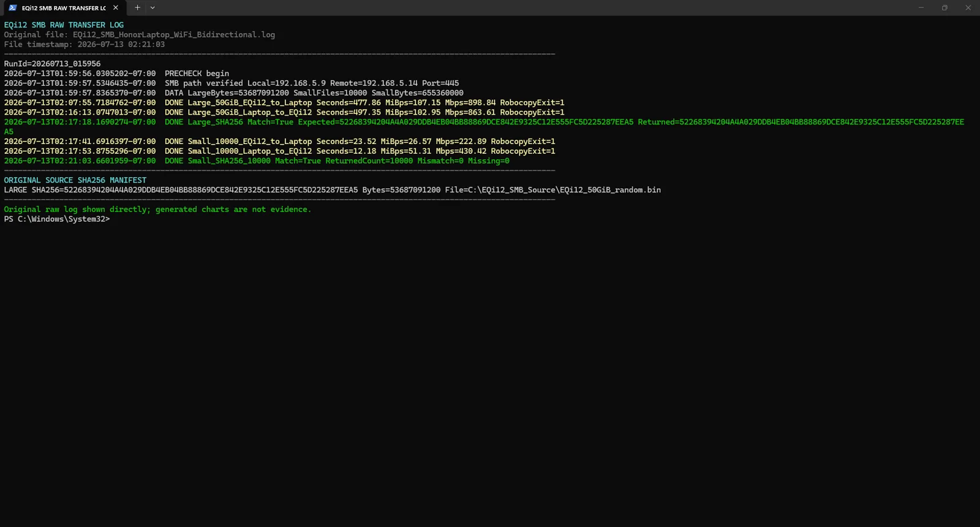This screenshot has height=527, width=980.
Task: Click the 'DONE Small_SHA256_10000' log line
Action: coord(257,161)
